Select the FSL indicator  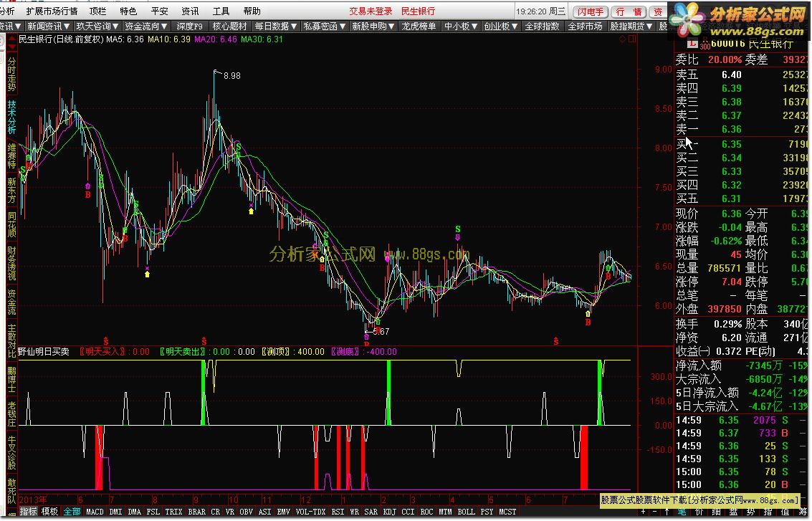[x=153, y=512]
